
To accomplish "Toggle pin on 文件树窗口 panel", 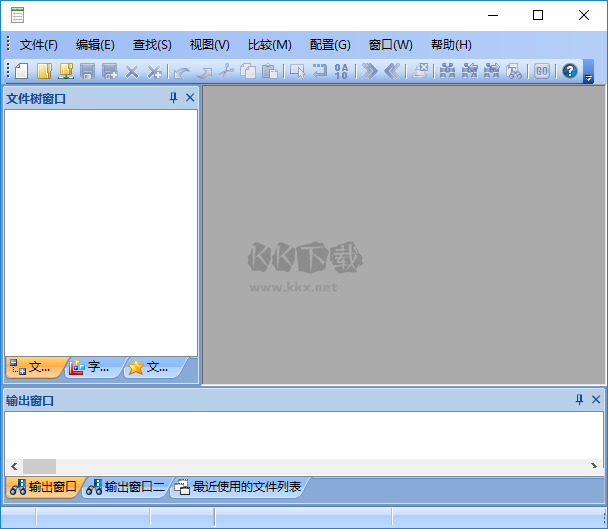I will click(173, 98).
